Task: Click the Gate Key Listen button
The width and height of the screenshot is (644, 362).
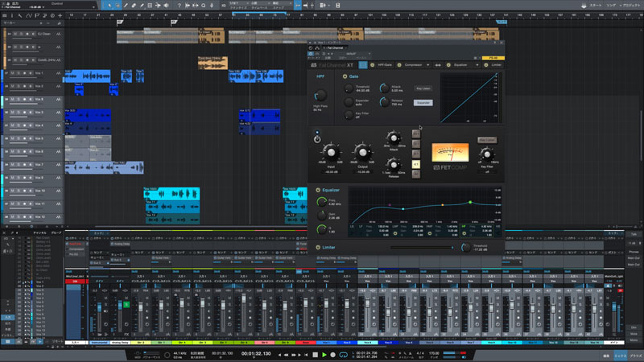Action: pos(423,88)
